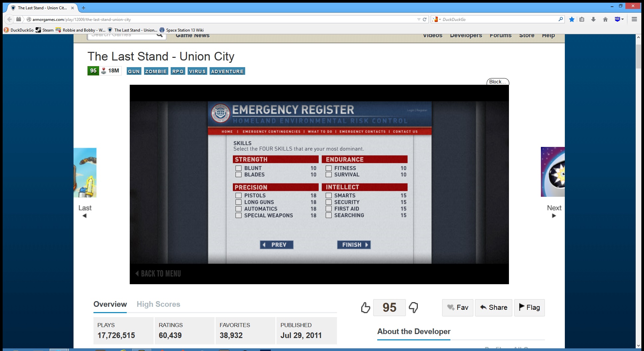Select the HOME item in game nav bar
Screen dimensions: 644x351
pos(227,132)
